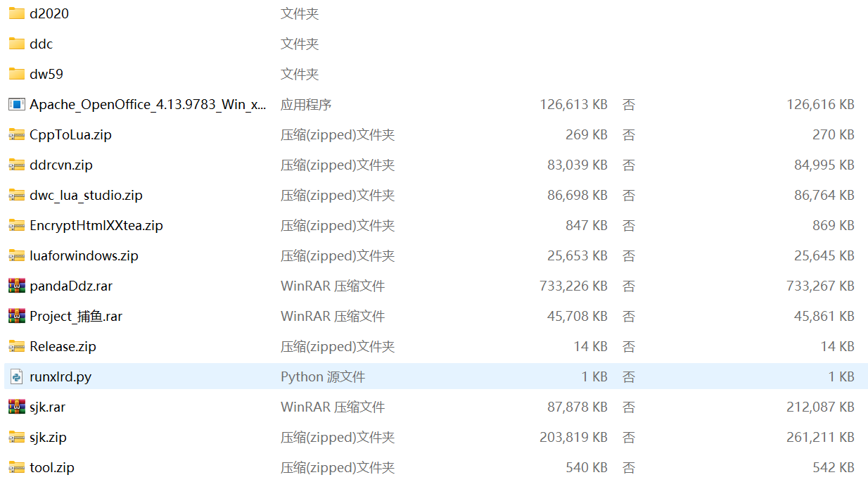This screenshot has width=868, height=482.
Task: Click the runxlrd.py Python file icon
Action: [x=17, y=376]
